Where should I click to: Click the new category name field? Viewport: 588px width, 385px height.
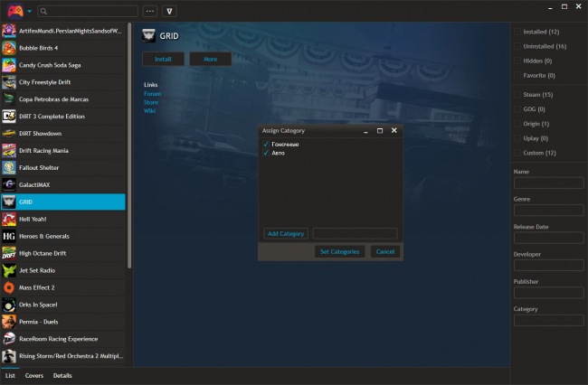click(355, 234)
